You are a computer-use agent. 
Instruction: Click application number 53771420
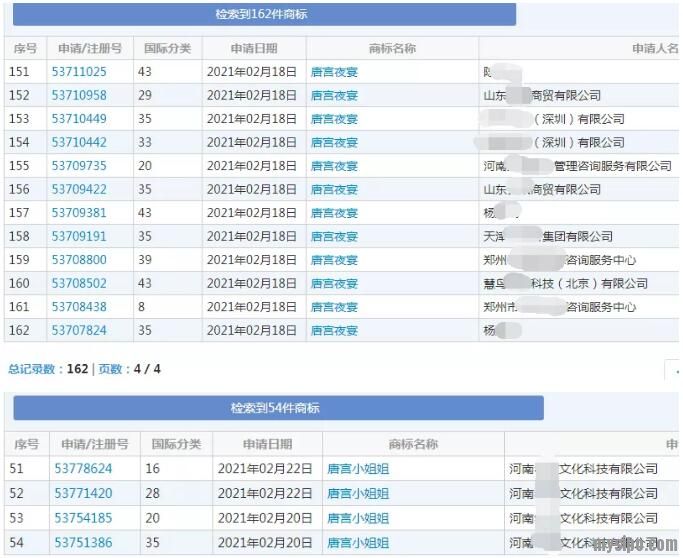click(83, 493)
